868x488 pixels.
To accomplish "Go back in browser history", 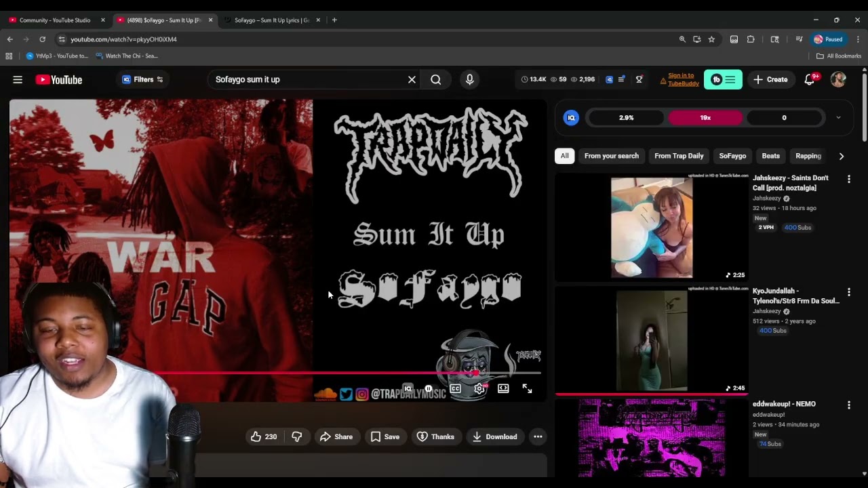I will pyautogui.click(x=10, y=39).
